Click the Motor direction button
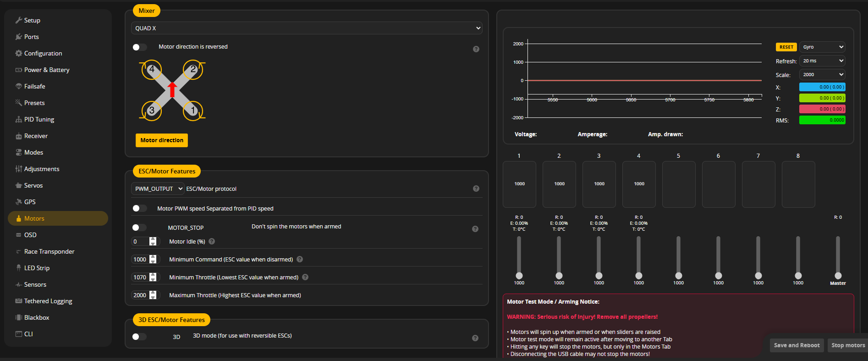 162,140
